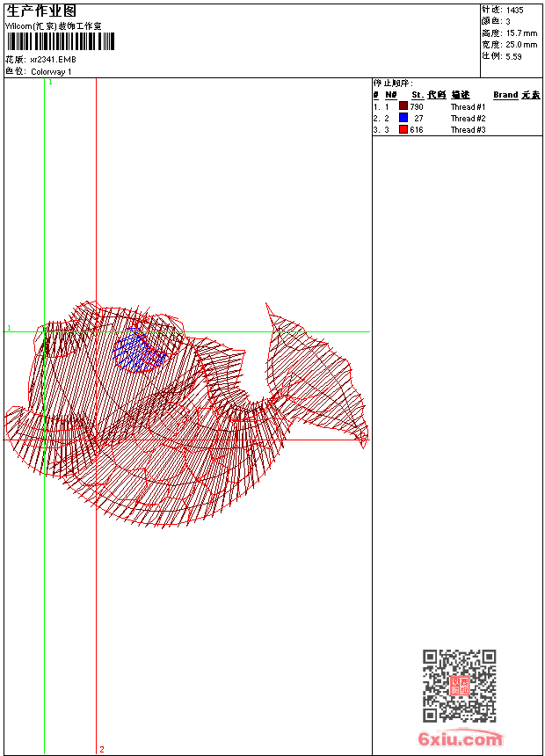Select the Colorway 1 label
The width and height of the screenshot is (545, 756).
(52, 71)
